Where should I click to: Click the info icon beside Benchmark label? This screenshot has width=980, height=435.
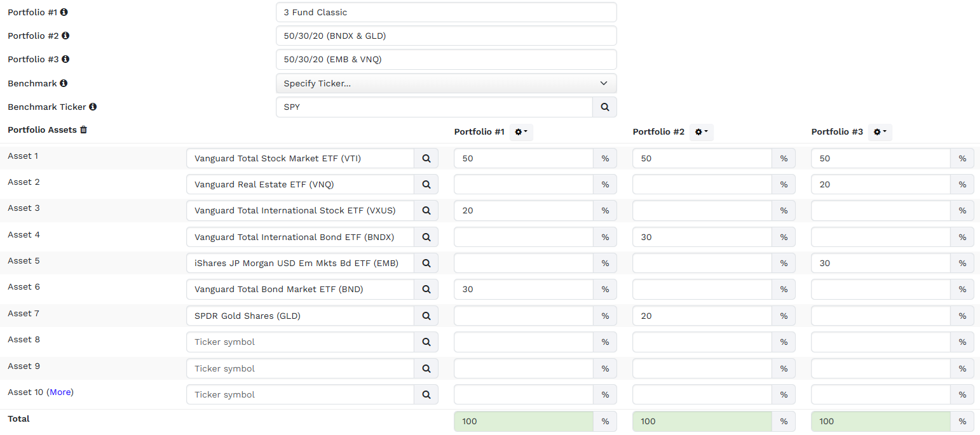click(x=64, y=83)
